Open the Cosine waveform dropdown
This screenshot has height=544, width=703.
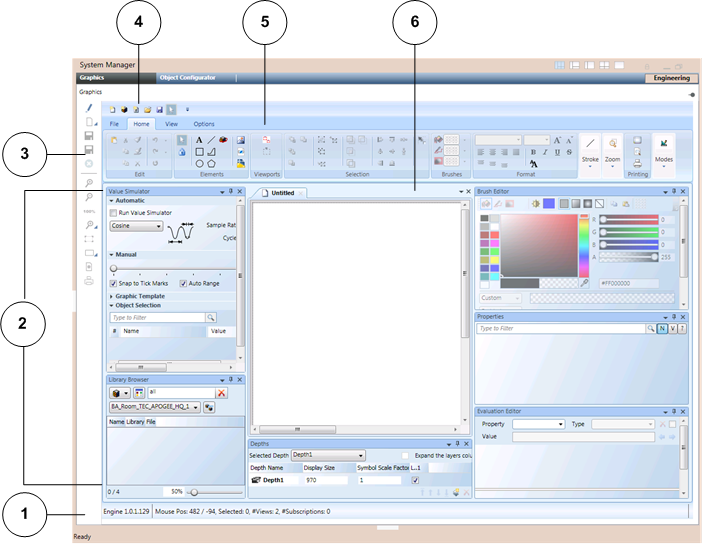click(159, 226)
